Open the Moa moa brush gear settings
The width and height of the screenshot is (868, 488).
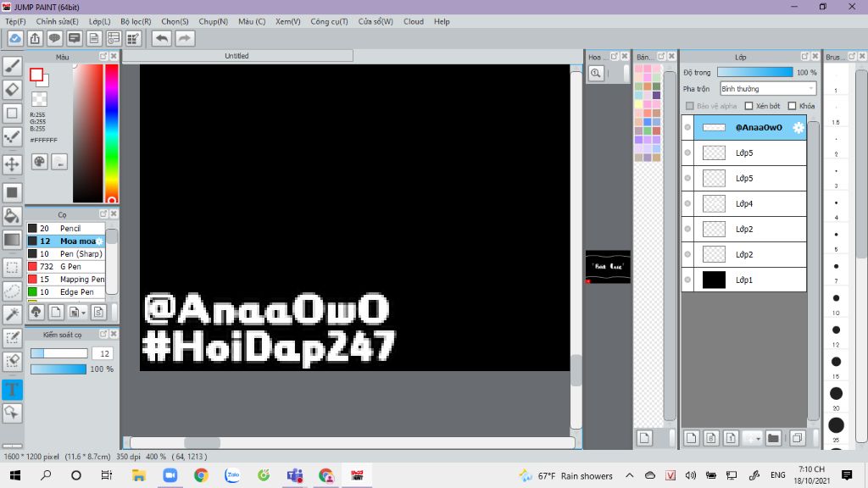100,241
